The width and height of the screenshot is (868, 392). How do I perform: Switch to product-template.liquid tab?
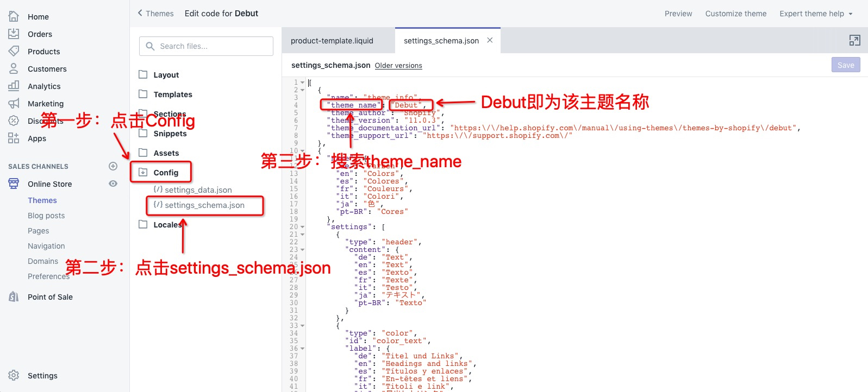[x=332, y=41]
